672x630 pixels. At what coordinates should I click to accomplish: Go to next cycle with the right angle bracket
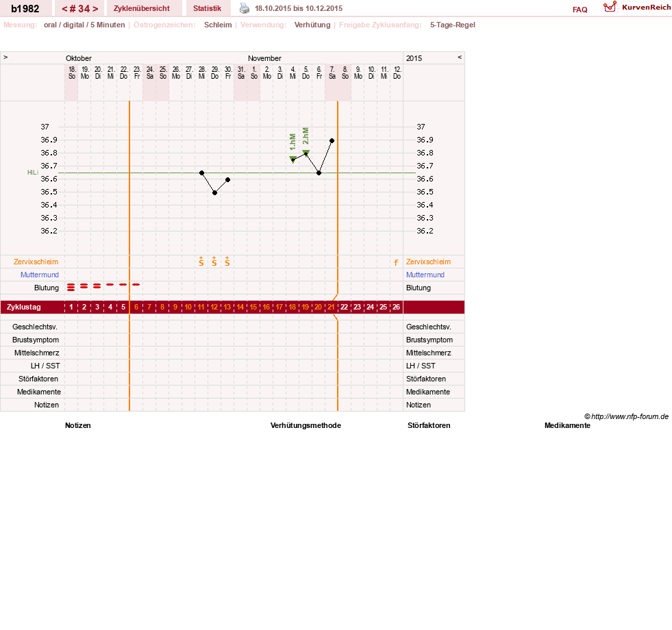tap(96, 9)
